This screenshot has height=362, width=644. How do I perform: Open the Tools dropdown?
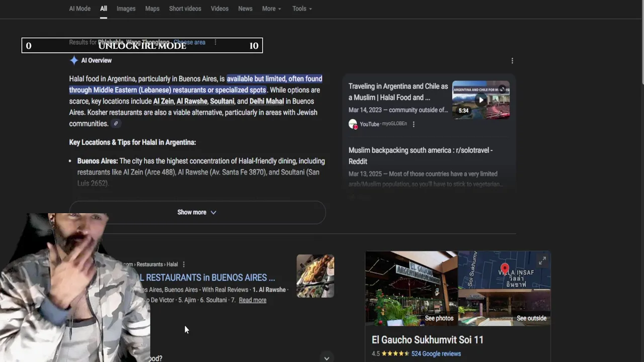coord(302,9)
